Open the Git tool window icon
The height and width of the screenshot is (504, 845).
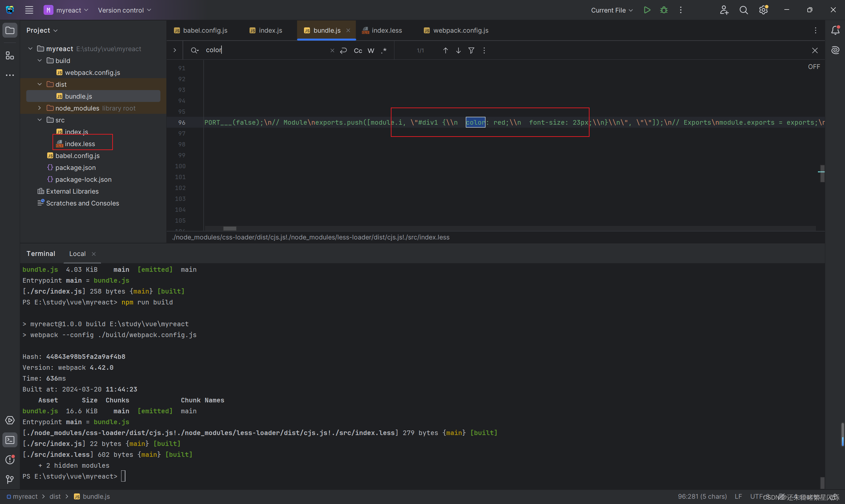[x=10, y=479]
